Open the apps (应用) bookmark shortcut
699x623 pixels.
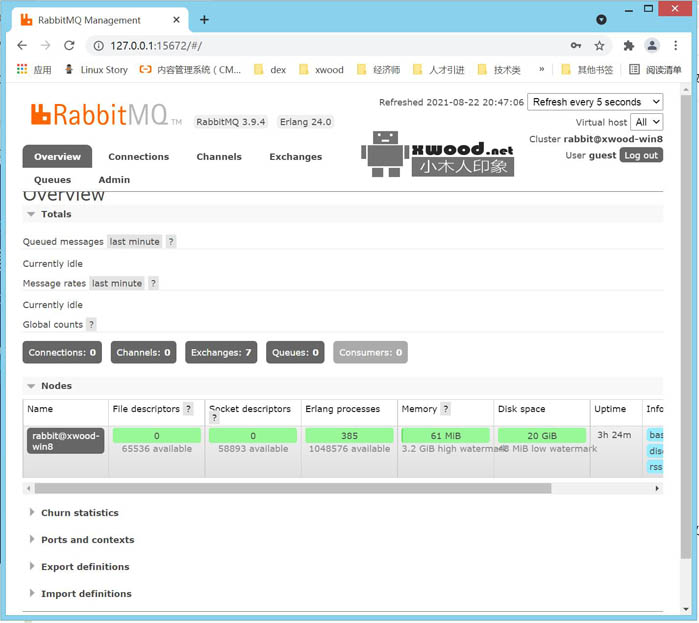(x=34, y=70)
